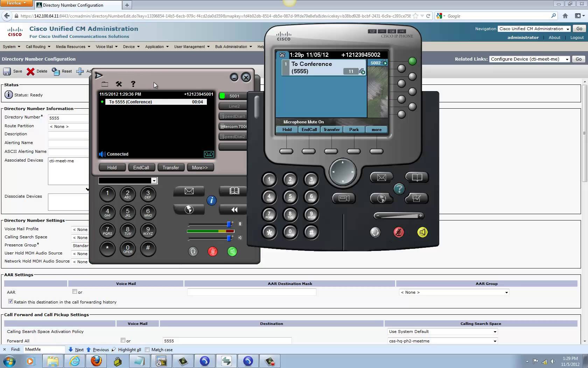Click the headset button on softphone
Screen dimensions: 588x368
point(193,251)
